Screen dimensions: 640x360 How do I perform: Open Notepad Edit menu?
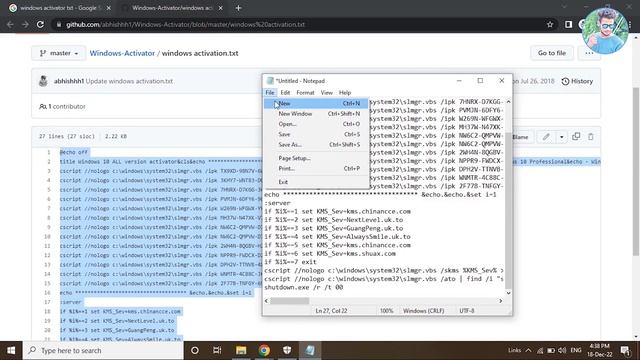click(x=285, y=93)
